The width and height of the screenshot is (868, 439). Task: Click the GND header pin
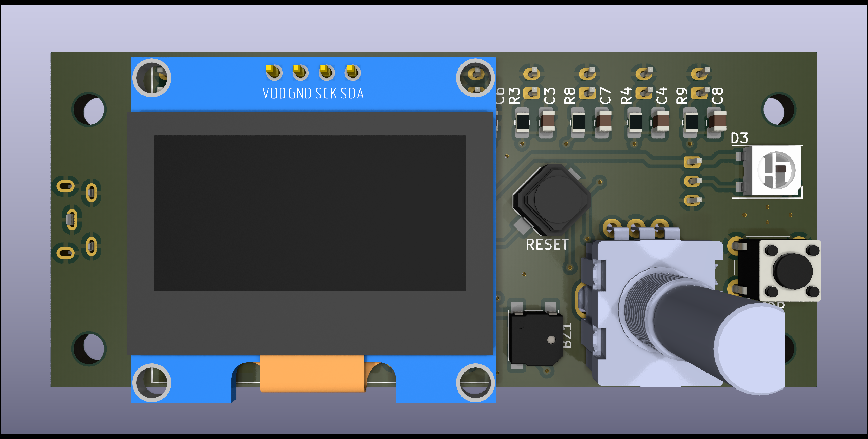tap(300, 72)
